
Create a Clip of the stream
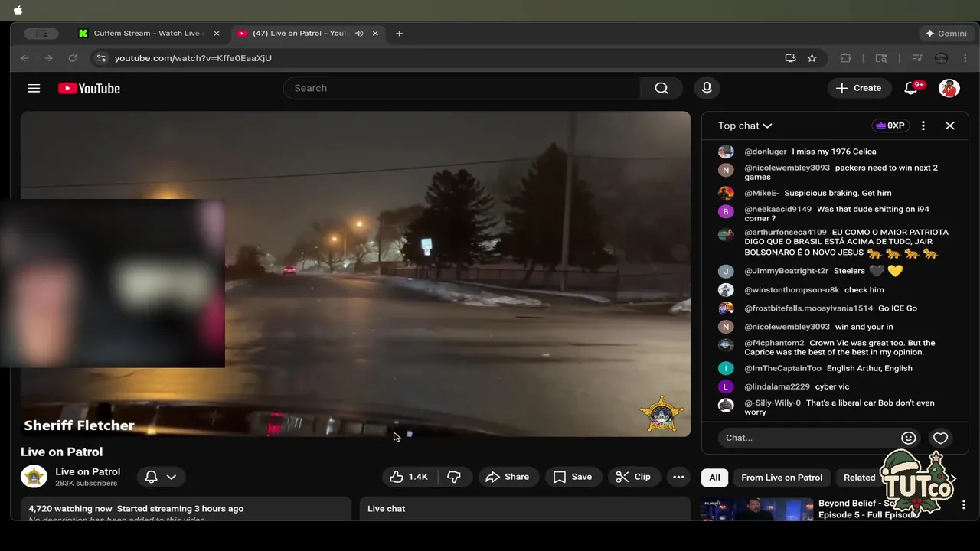634,477
